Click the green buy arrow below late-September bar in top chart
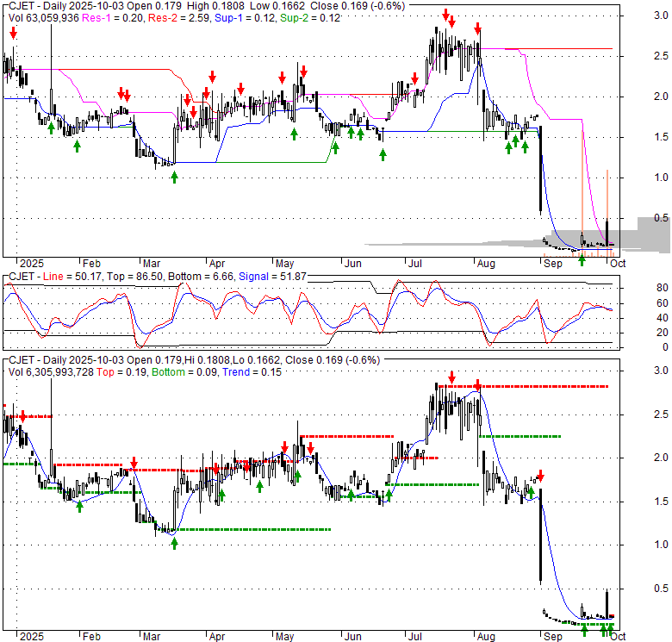The height and width of the screenshot is (642, 672). [582, 259]
